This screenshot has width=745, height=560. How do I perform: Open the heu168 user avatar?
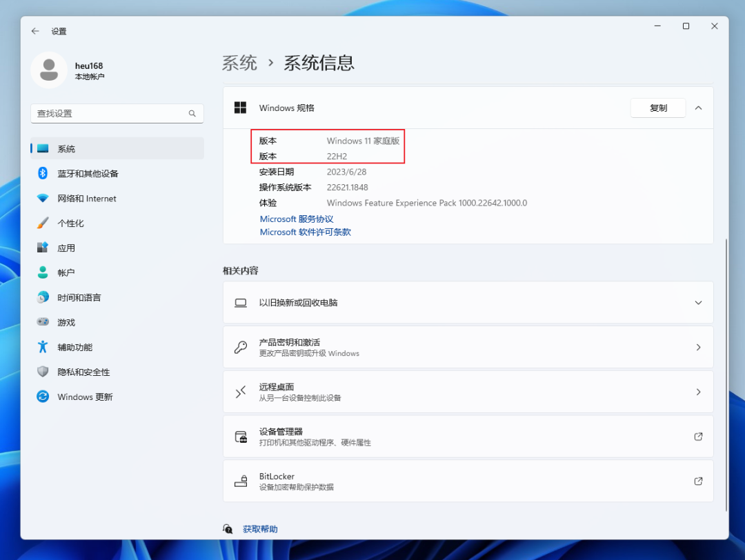point(49,70)
